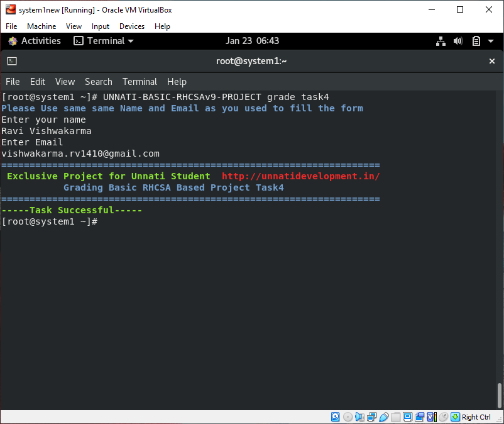Click the Exclusive Project for Unnati Student text
Image resolution: width=504 pixels, height=424 pixels.
pyautogui.click(x=109, y=176)
